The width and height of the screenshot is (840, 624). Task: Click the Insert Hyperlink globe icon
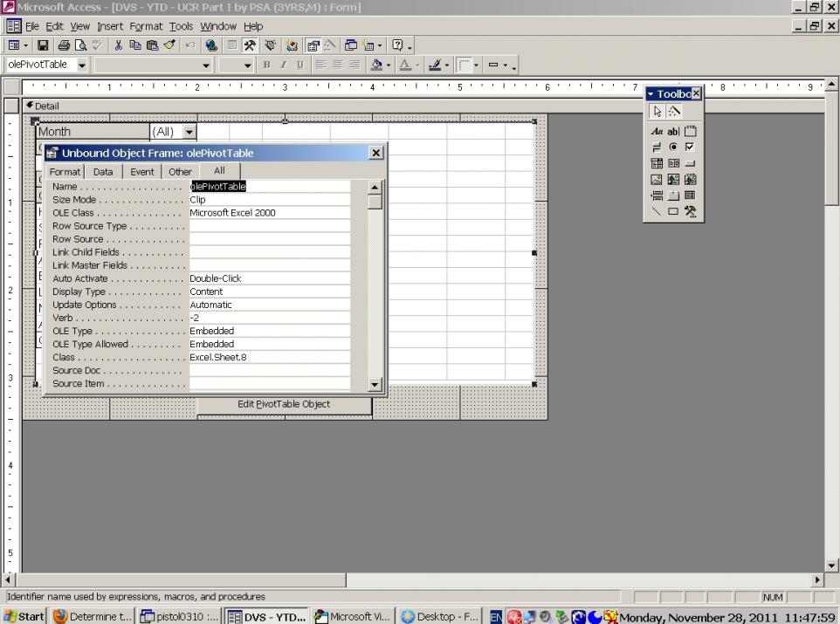[x=211, y=45]
